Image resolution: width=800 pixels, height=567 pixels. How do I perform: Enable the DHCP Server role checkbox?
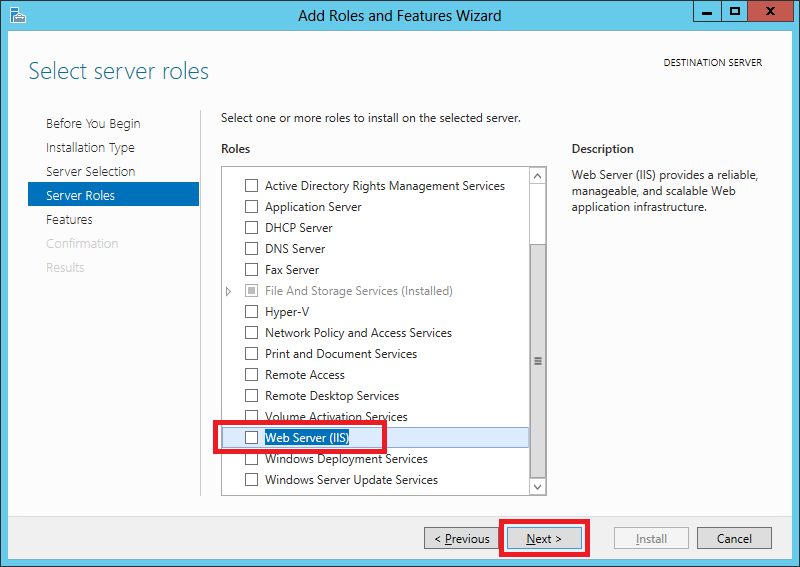tap(252, 228)
